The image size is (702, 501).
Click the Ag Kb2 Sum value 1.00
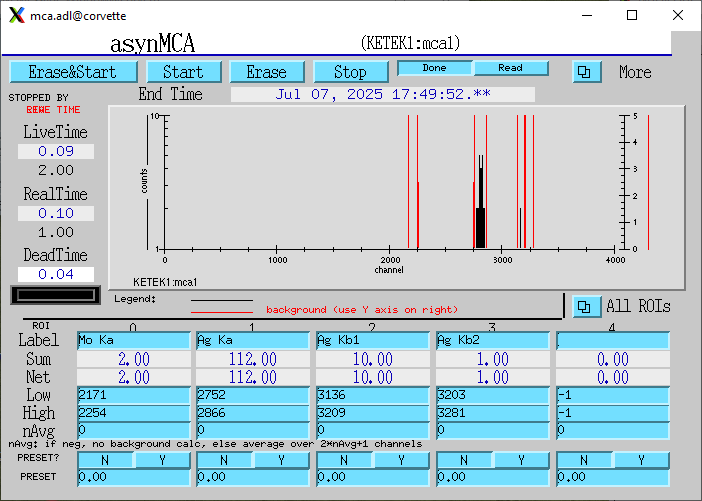493,360
